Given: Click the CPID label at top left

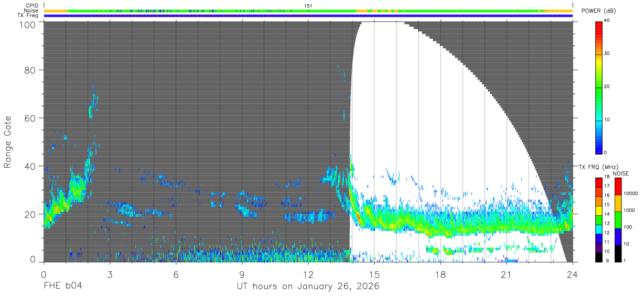Looking at the screenshot, I should click(x=31, y=6).
